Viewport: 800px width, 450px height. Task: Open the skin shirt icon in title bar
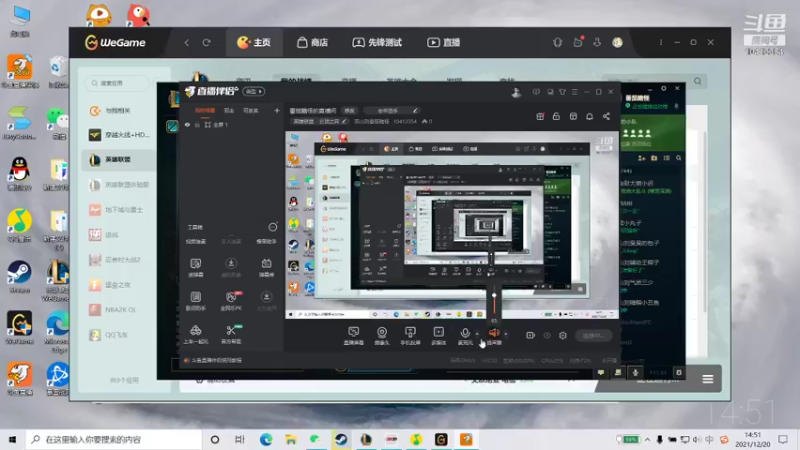click(562, 92)
